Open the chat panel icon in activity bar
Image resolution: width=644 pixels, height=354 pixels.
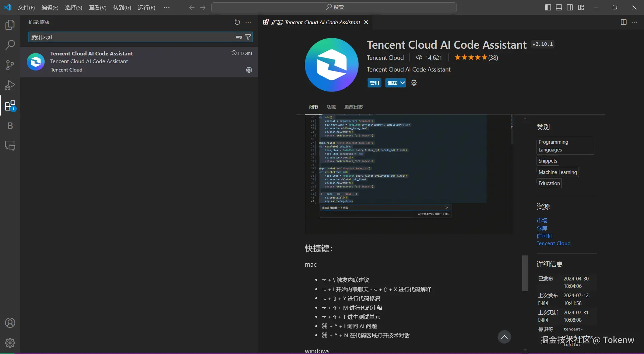[10, 146]
